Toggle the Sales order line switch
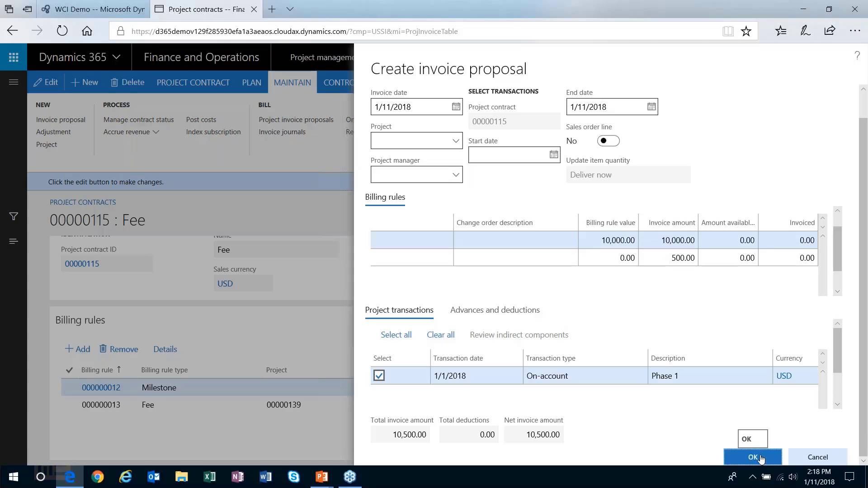This screenshot has height=488, width=868. [x=608, y=141]
